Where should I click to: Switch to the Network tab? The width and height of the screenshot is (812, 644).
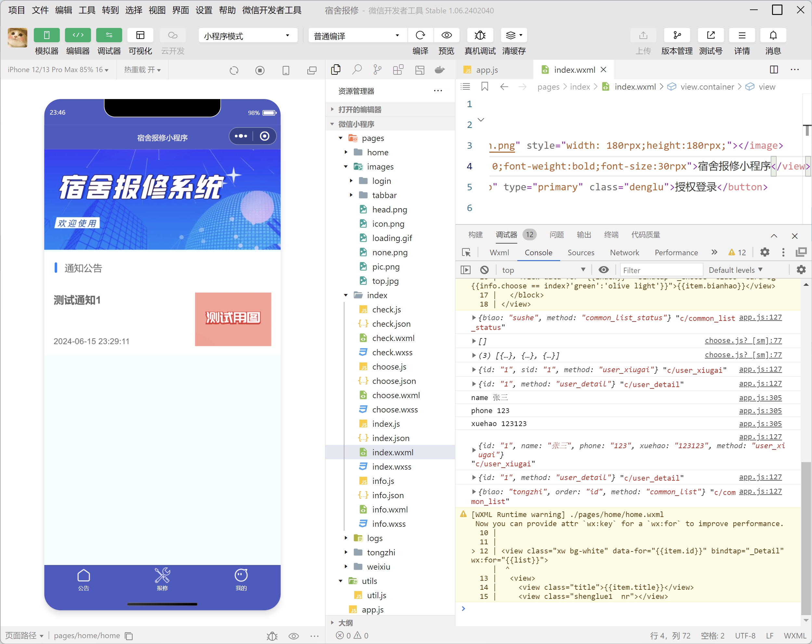coord(624,253)
